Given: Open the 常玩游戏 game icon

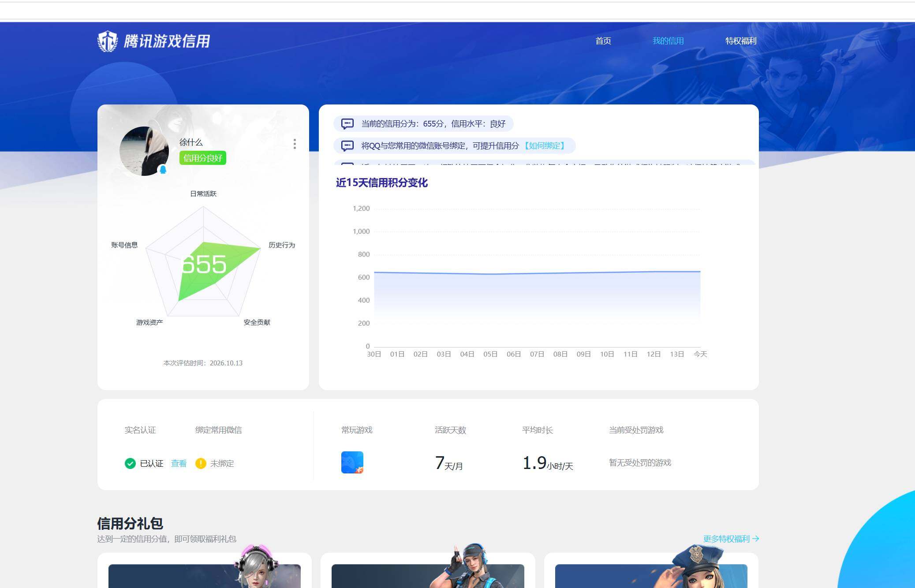Looking at the screenshot, I should [x=352, y=462].
